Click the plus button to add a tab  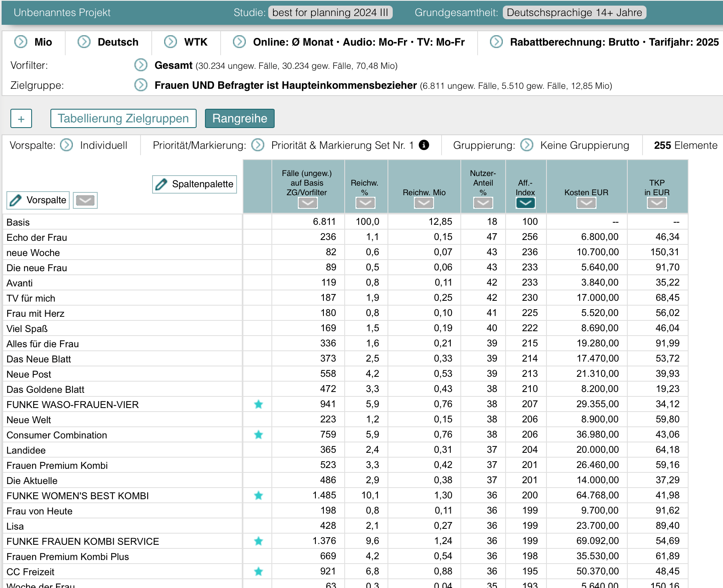21,119
